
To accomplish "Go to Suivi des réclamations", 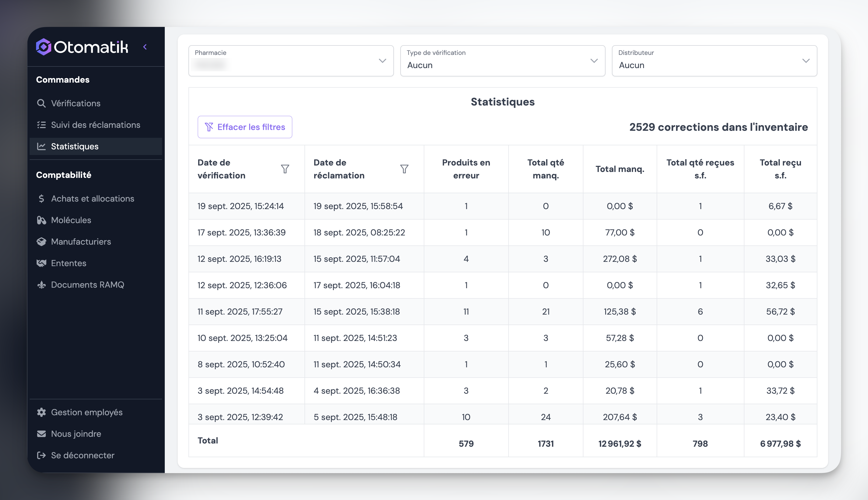I will [x=95, y=125].
